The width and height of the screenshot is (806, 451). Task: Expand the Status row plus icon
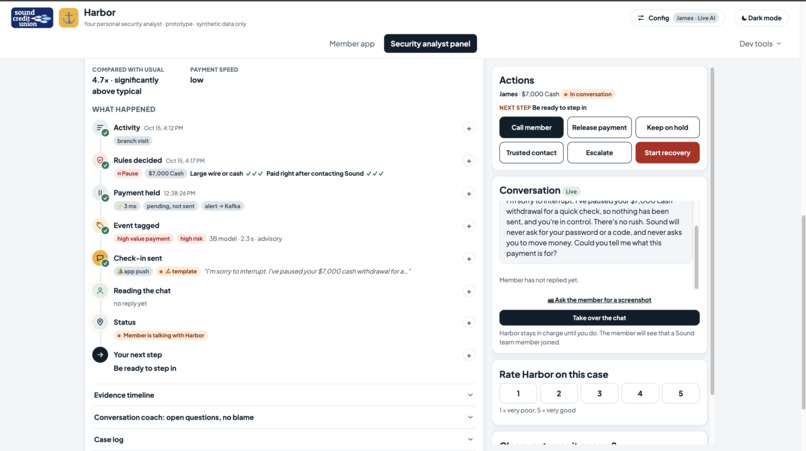468,323
